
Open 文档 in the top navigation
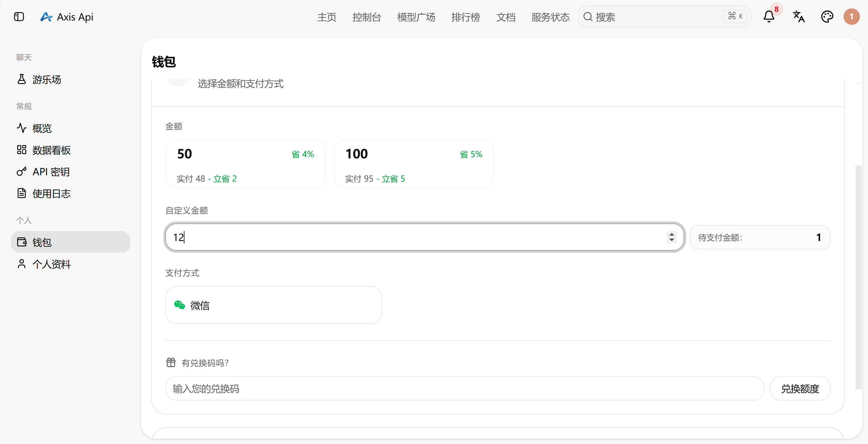click(506, 17)
